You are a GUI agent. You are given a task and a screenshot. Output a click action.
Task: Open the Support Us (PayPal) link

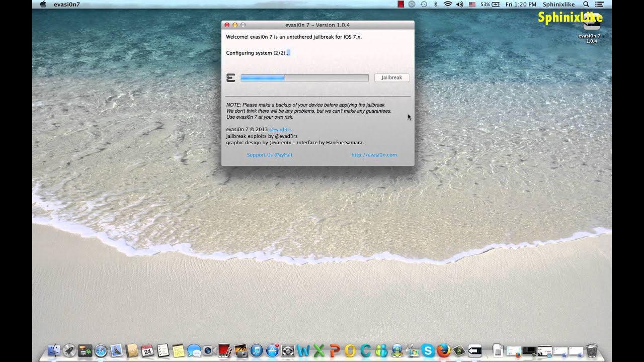click(x=269, y=155)
